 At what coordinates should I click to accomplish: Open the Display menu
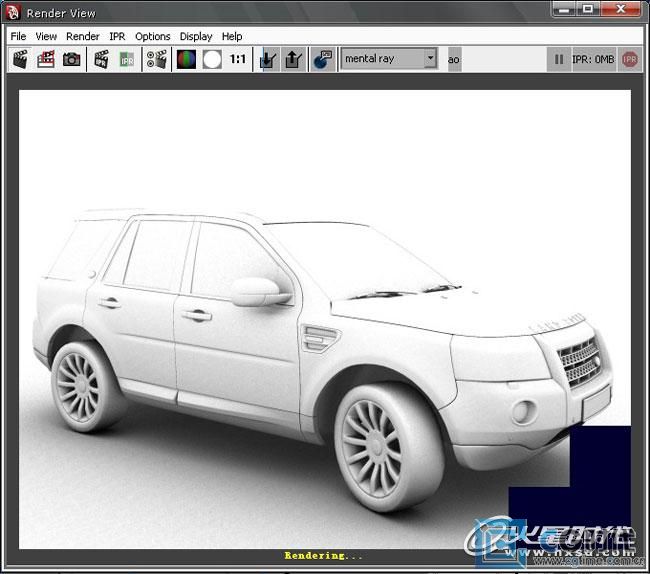point(196,36)
